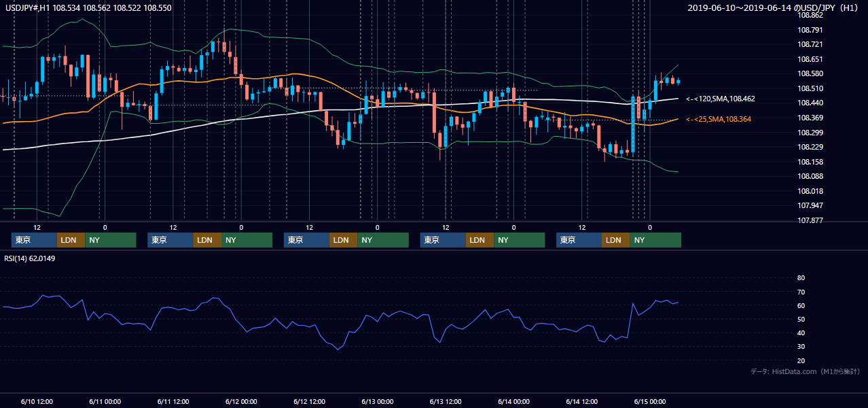Screen dimensions: 868x408
Task: Select the rightmost NY session block
Action: pyautogui.click(x=655, y=240)
